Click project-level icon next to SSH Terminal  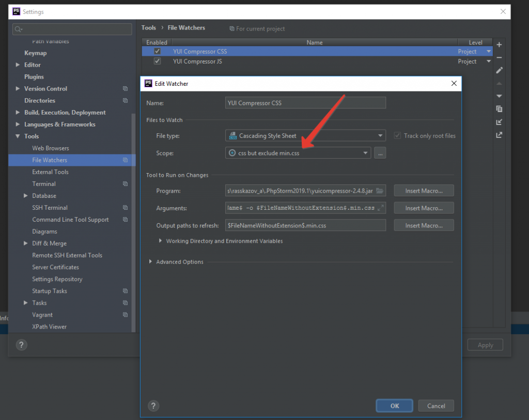coord(125,208)
